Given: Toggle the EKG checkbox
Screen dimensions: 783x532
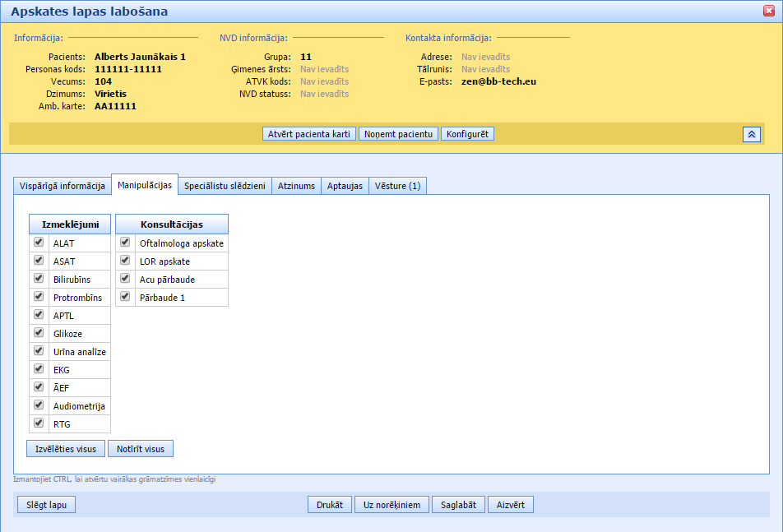Looking at the screenshot, I should (39, 369).
